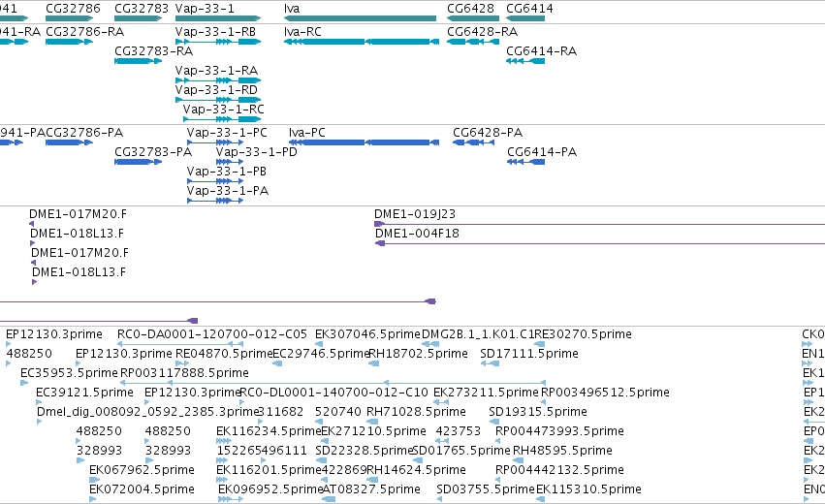Click the Vap-33-1-RB transcript label
This screenshot has height=504, width=825.
tap(215, 32)
